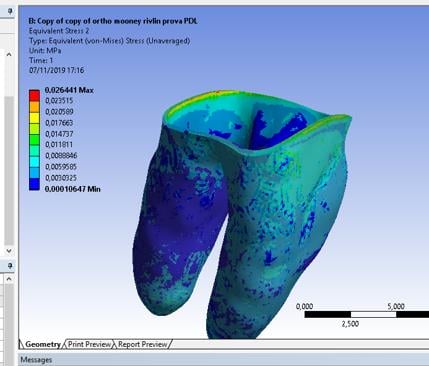Click the upper left panel scroll up arrow
The height and width of the screenshot is (366, 429).
(x=9, y=54)
